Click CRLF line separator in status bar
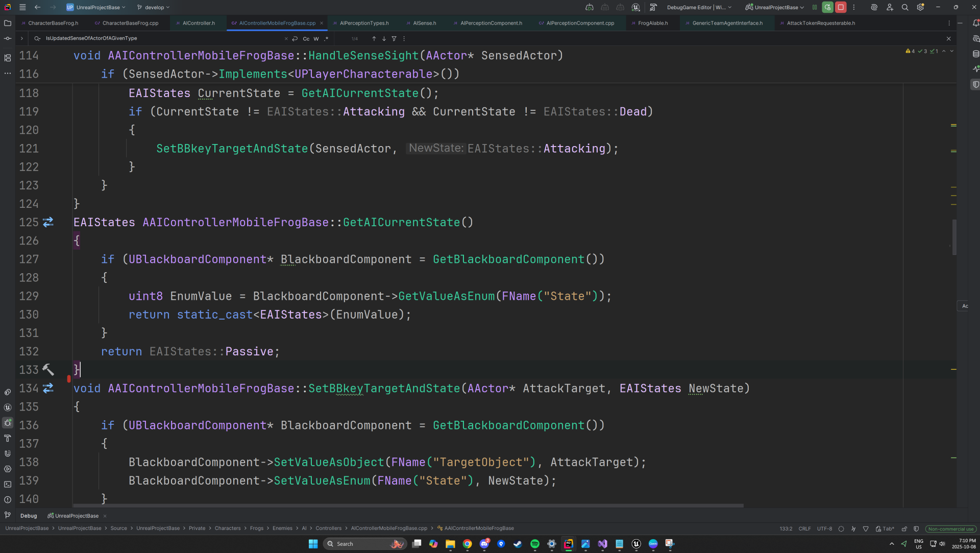This screenshot has height=553, width=980. (804, 528)
